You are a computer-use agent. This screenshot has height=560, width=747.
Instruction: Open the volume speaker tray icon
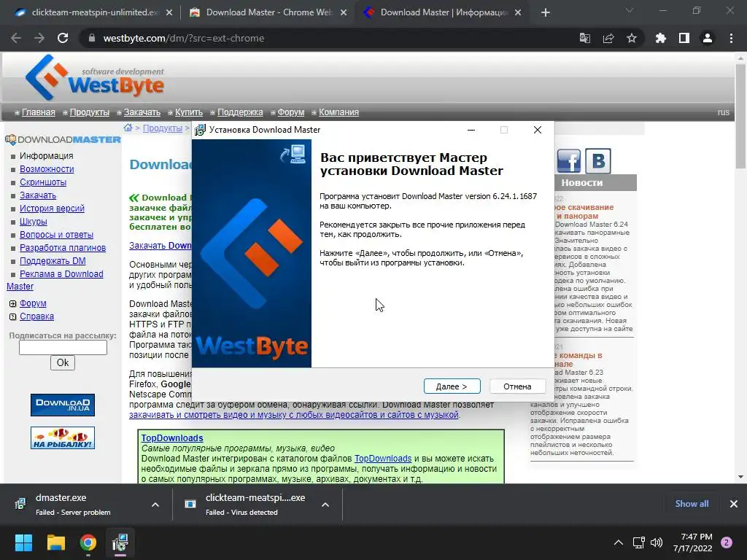point(657,542)
